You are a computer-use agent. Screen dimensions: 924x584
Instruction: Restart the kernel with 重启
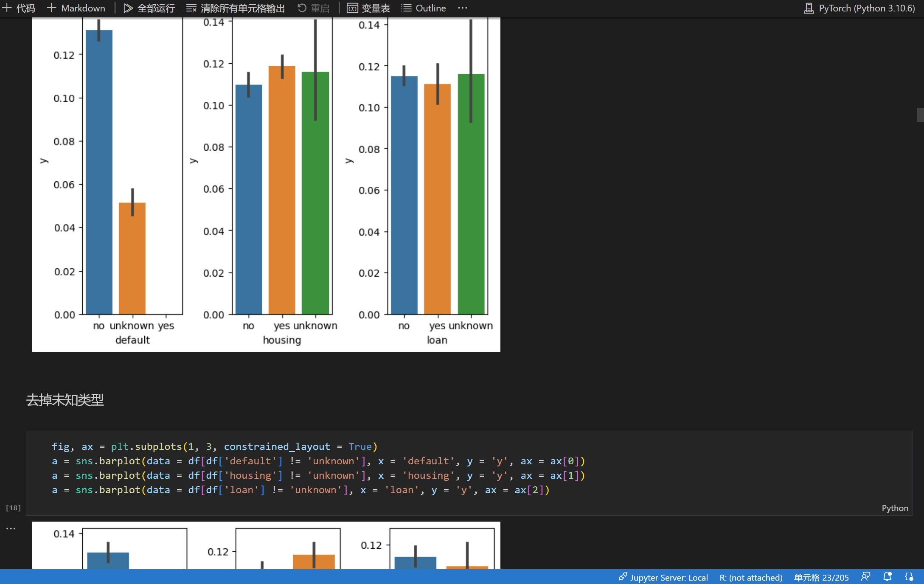coord(313,8)
